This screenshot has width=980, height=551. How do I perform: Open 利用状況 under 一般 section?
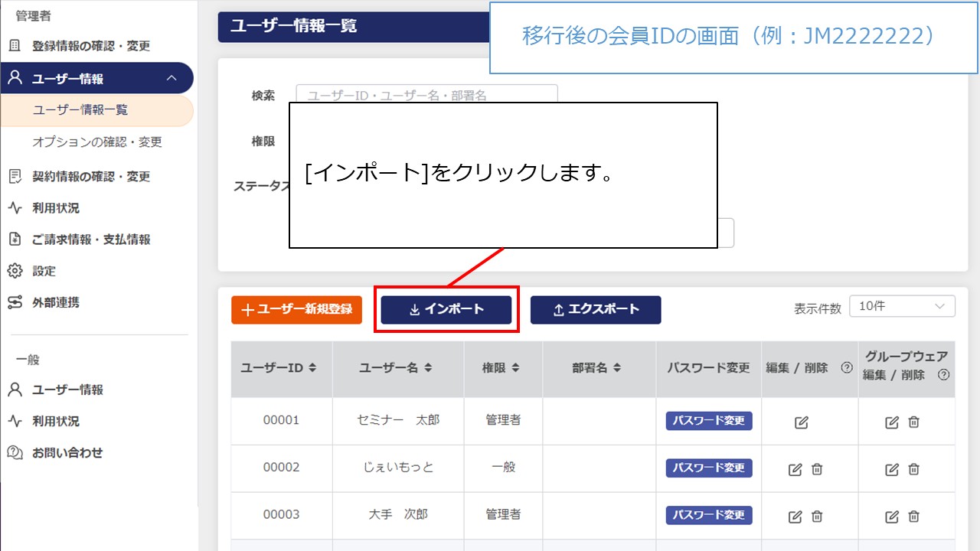[x=55, y=421]
